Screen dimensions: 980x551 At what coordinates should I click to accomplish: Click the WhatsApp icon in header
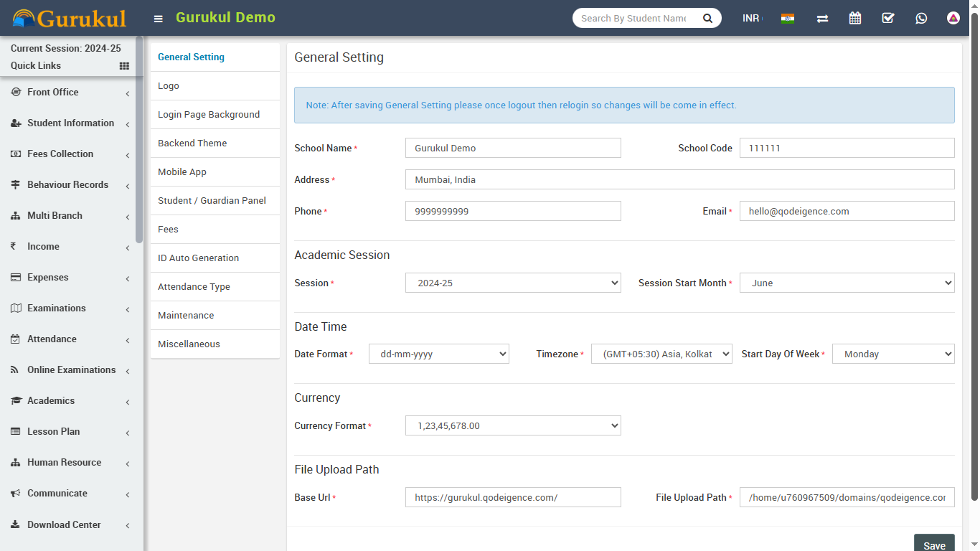(x=921, y=18)
